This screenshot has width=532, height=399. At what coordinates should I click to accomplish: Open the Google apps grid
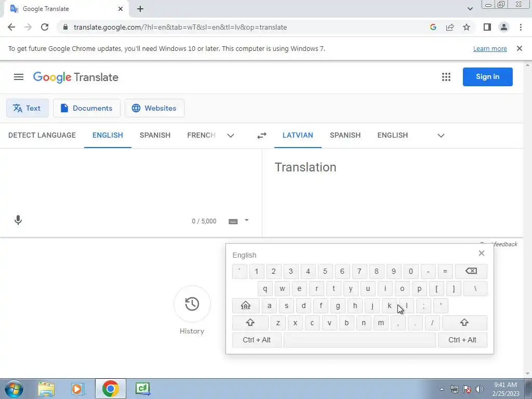tap(446, 77)
